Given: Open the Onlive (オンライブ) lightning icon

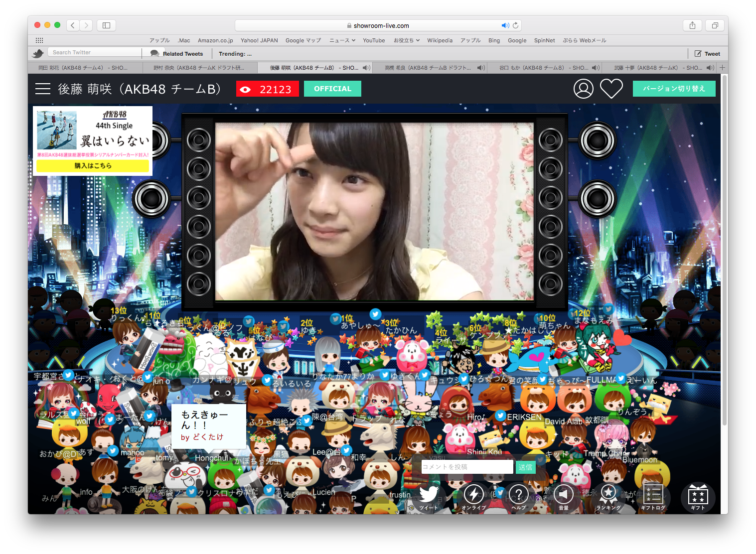Looking at the screenshot, I should coord(473,497).
